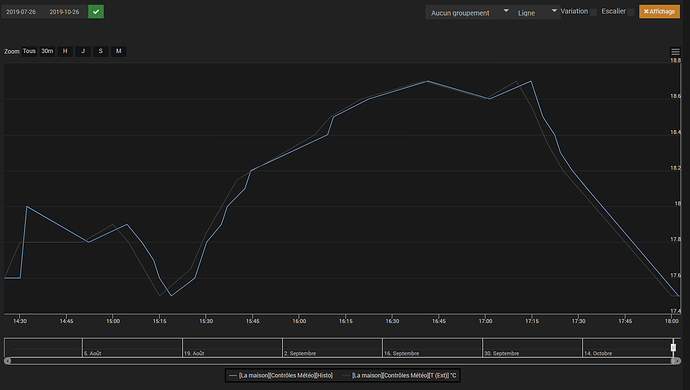Click the Ligne dropdown arrow
Viewport: 690px width, 390px height.
coord(554,11)
